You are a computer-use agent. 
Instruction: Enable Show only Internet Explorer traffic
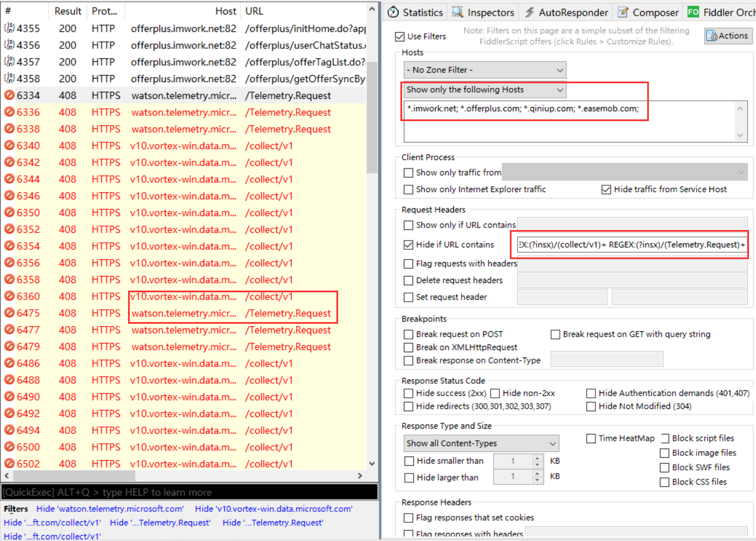(409, 190)
